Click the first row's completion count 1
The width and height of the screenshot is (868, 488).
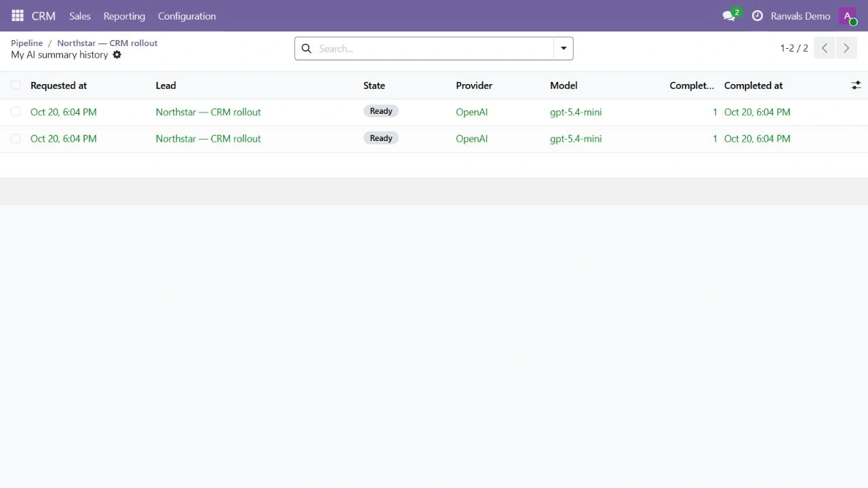click(x=715, y=112)
